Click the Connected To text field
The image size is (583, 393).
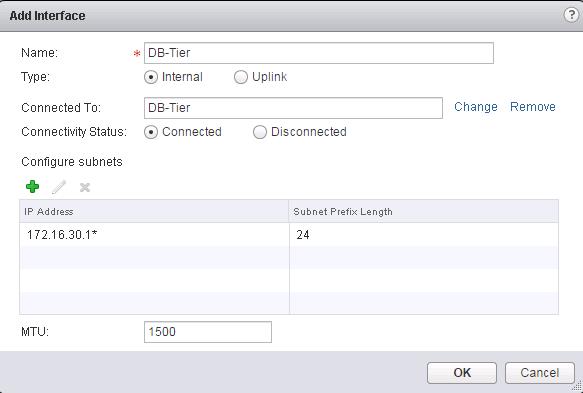click(293, 108)
